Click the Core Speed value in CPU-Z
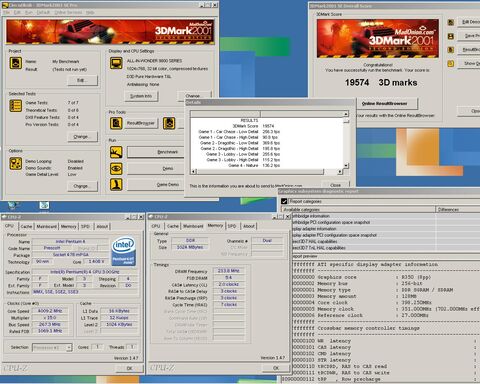480x384 pixels. pos(50,311)
